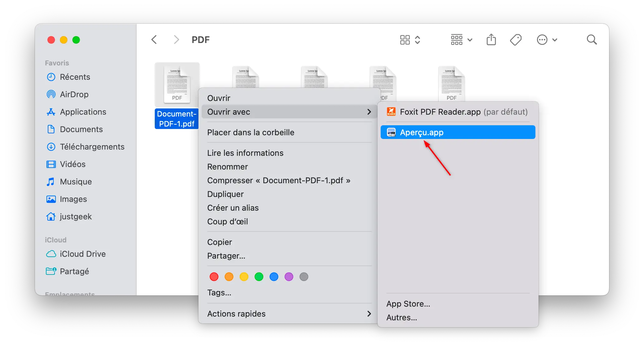Click the Téléchargements download icon
Screen dimensions: 644x344
[51, 147]
